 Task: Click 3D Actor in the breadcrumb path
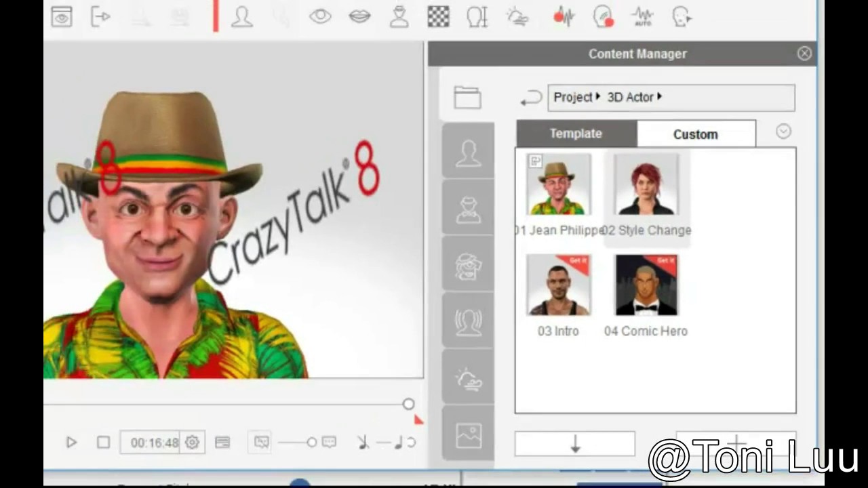click(630, 97)
